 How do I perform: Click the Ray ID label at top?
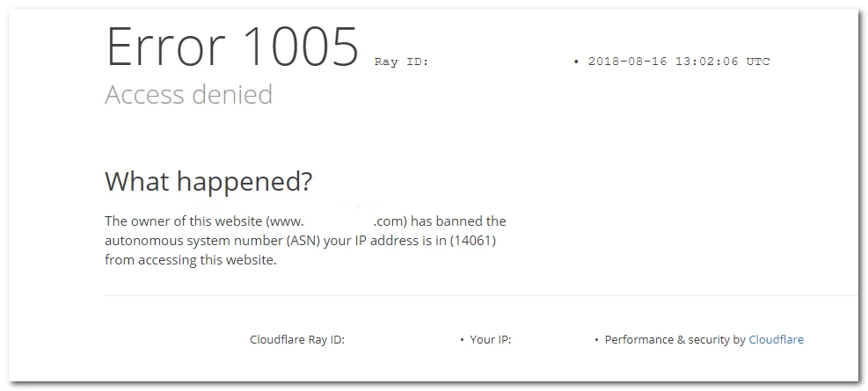pyautogui.click(x=401, y=62)
